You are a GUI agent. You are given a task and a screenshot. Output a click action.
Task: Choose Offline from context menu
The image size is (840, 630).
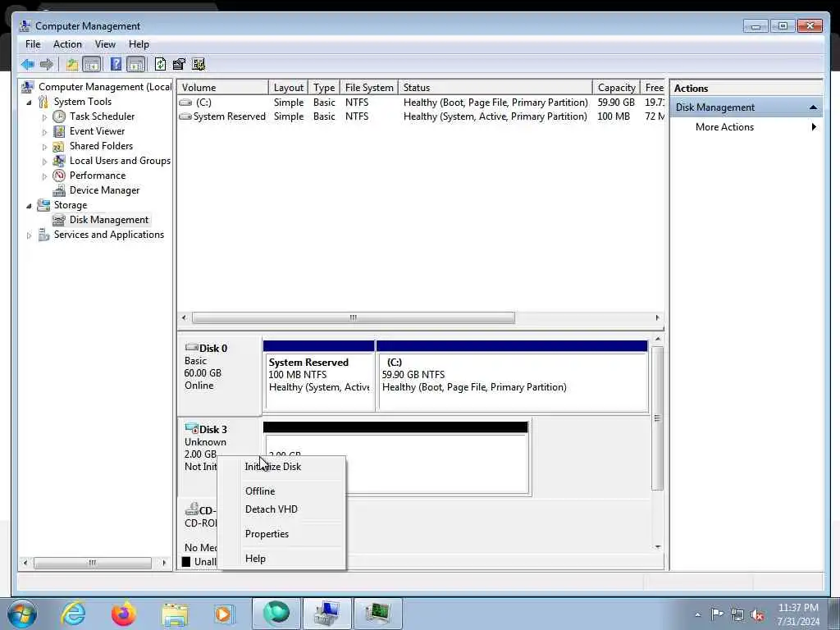coord(282,491)
